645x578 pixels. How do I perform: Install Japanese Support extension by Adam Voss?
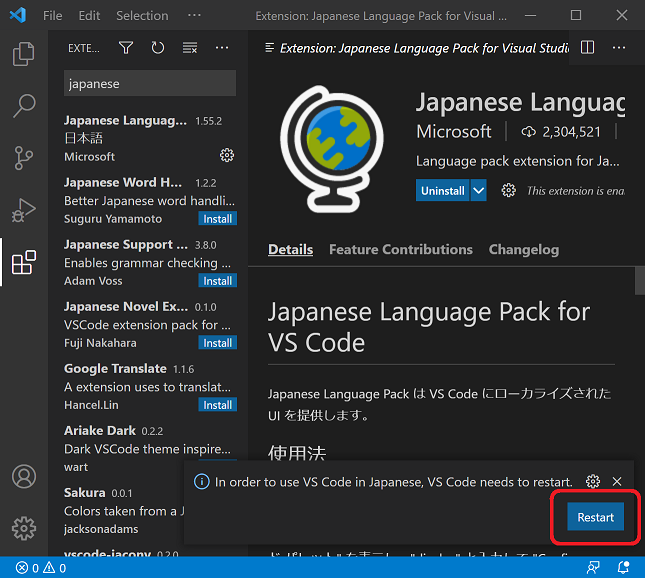[x=217, y=281]
